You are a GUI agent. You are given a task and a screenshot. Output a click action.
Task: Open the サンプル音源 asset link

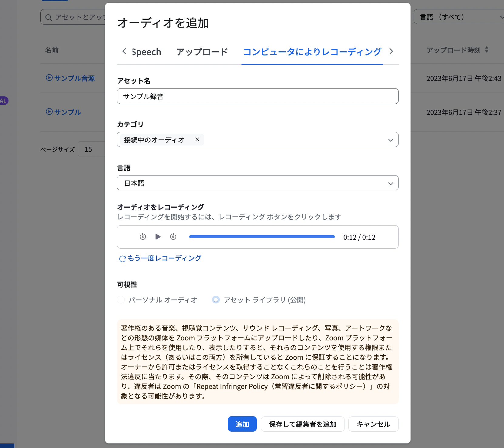[74, 78]
